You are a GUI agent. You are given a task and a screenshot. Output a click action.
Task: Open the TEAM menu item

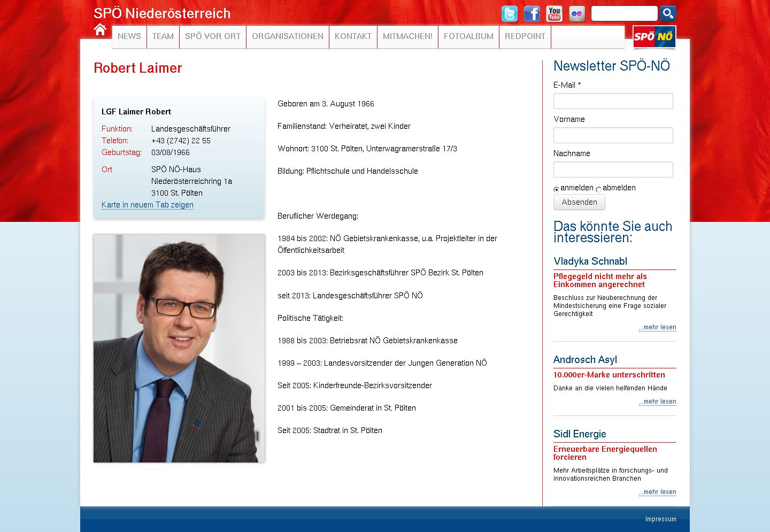163,36
